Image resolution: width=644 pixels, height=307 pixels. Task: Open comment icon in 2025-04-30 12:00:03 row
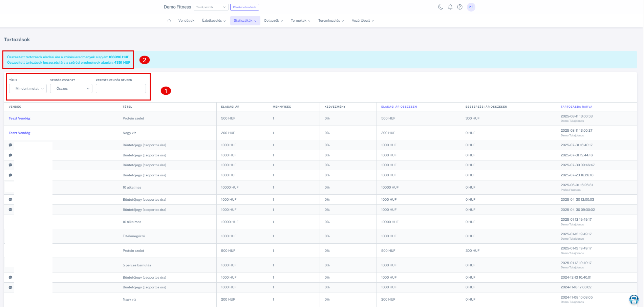coord(10,199)
